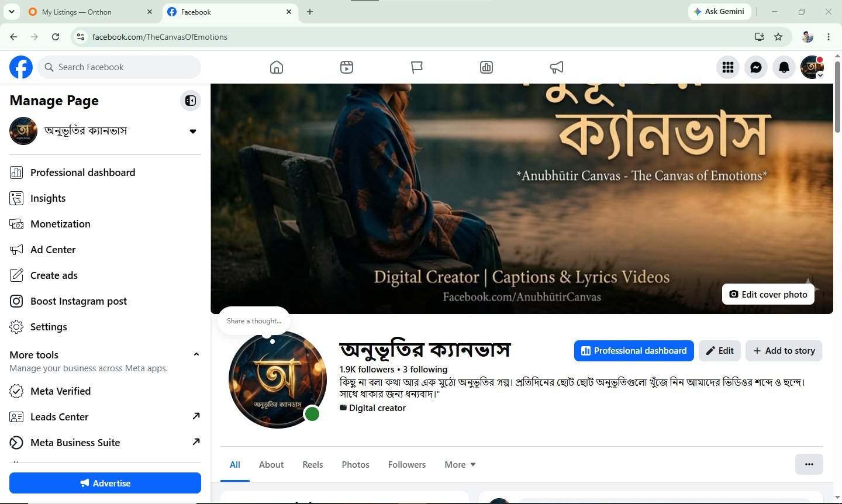842x504 pixels.
Task: Click the Edit profile button
Action: [x=720, y=351]
